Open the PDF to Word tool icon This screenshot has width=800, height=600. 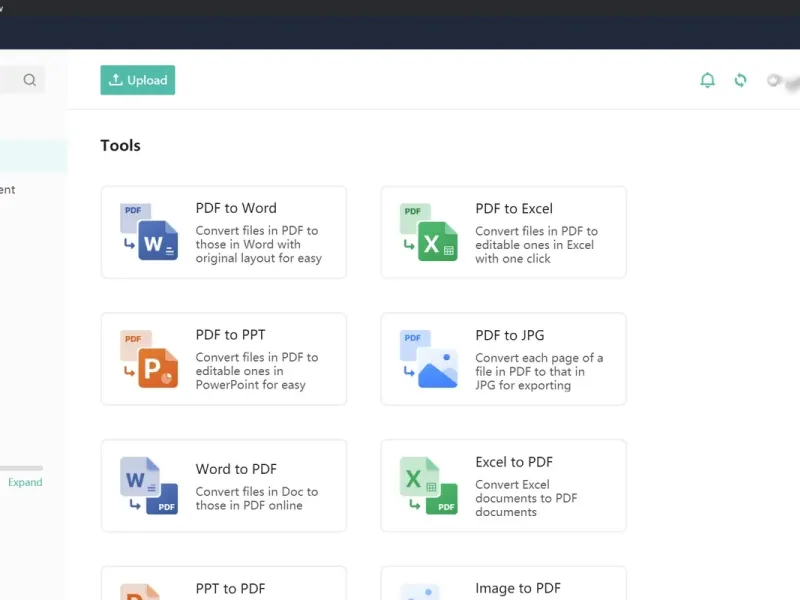pos(149,232)
